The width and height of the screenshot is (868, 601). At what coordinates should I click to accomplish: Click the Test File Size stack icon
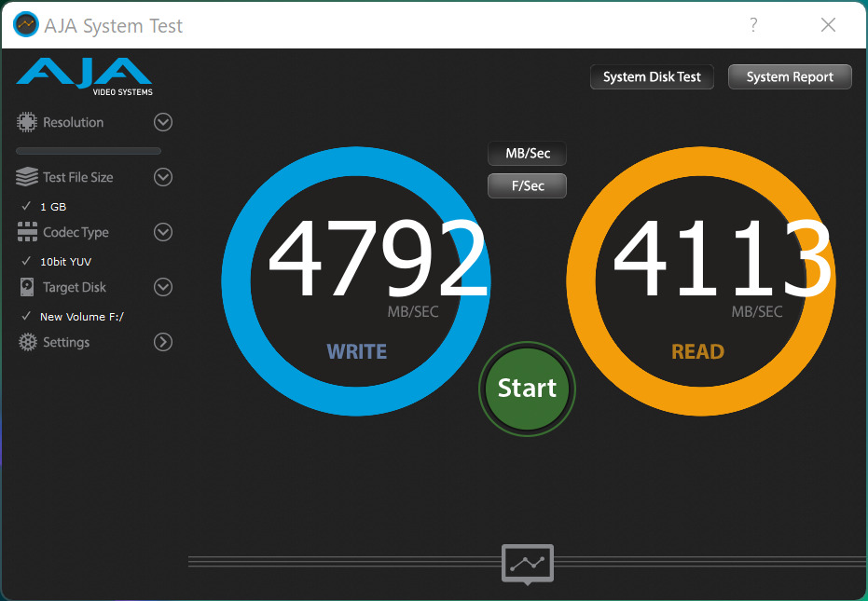tap(26, 177)
